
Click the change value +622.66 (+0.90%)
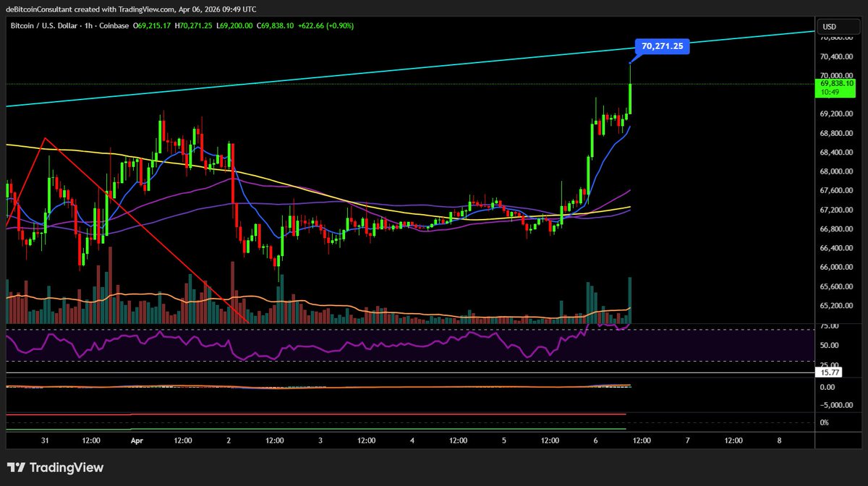(325, 26)
